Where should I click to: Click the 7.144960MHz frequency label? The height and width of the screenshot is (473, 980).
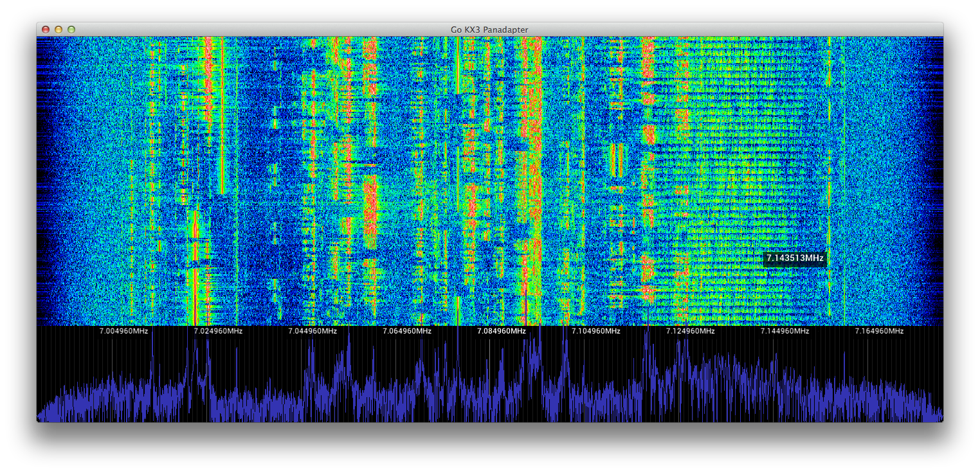785,331
